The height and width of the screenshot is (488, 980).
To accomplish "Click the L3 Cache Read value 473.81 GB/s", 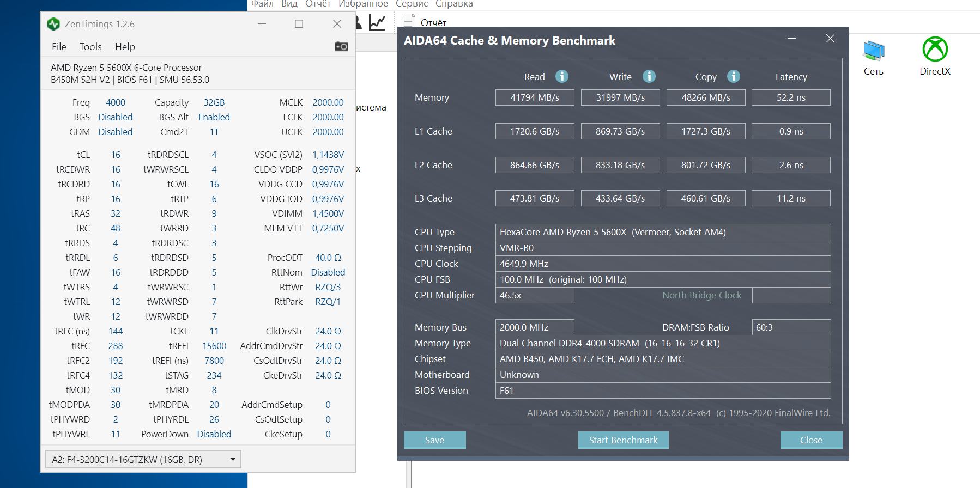I will (x=535, y=198).
